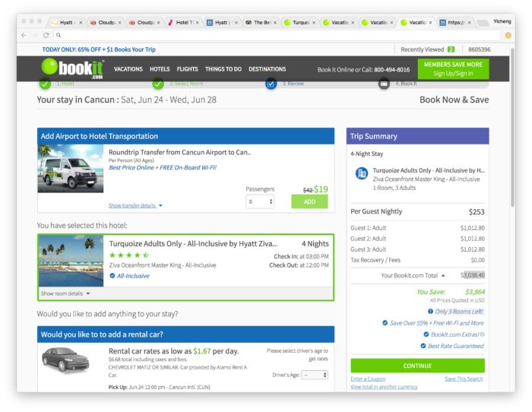Click step 3 Review circle icon
532x412 pixels.
pos(271,84)
